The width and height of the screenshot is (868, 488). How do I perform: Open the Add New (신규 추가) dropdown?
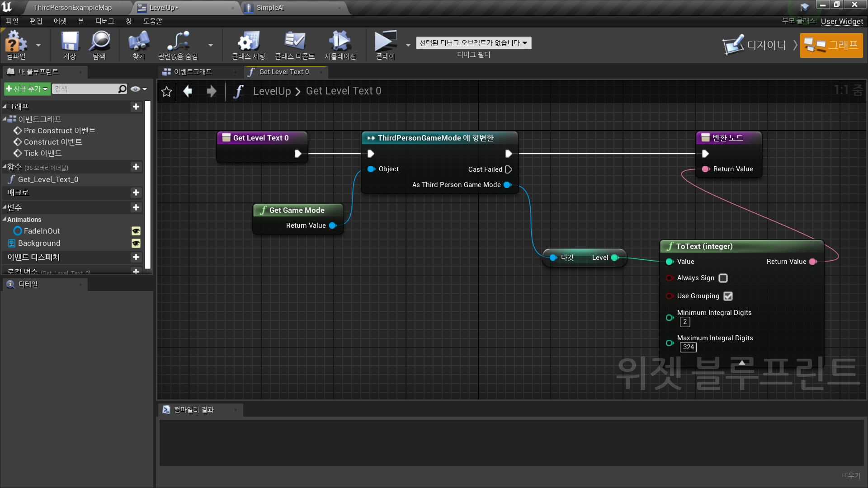tap(27, 89)
